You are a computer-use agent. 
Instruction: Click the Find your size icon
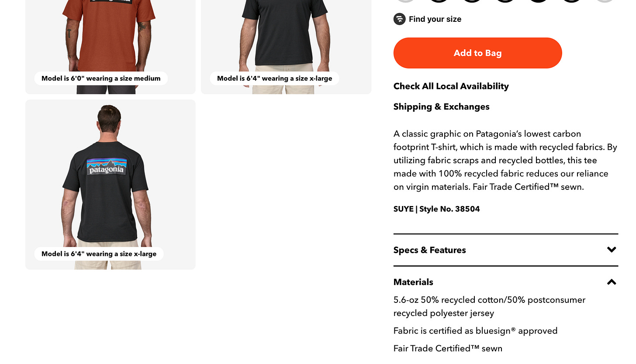pos(399,19)
